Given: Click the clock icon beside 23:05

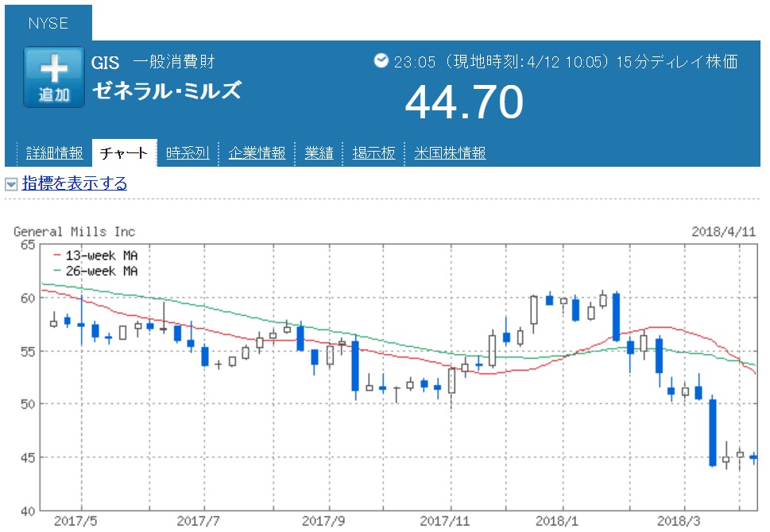Looking at the screenshot, I should pyautogui.click(x=381, y=60).
